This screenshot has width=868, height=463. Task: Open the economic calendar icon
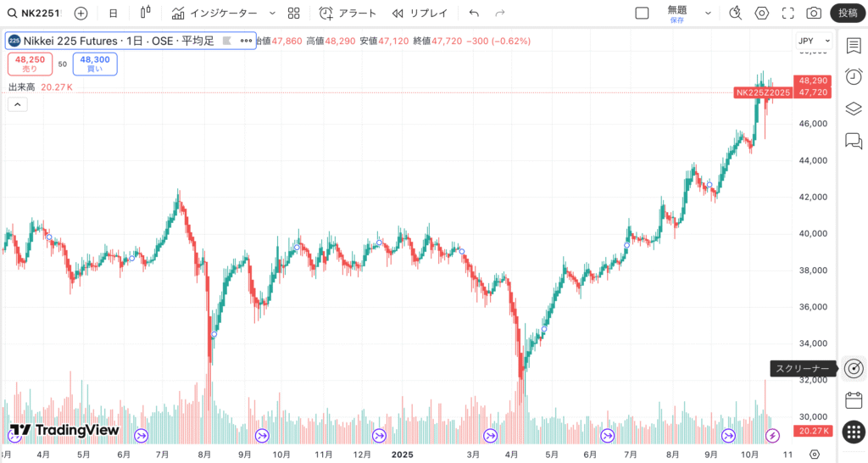click(x=854, y=400)
